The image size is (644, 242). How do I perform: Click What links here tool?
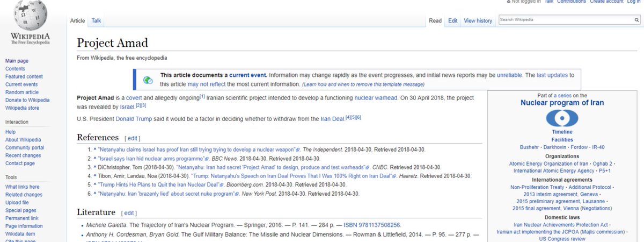pyautogui.click(x=22, y=187)
